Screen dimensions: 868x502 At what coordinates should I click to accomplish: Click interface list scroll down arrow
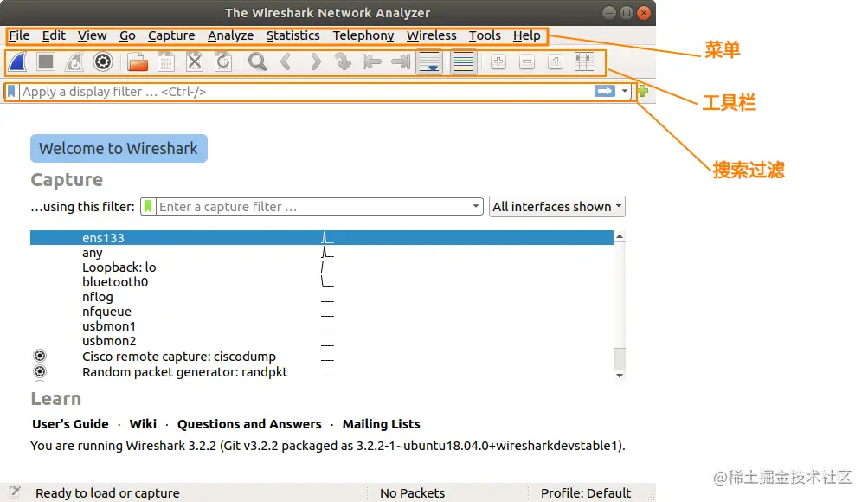click(x=620, y=376)
